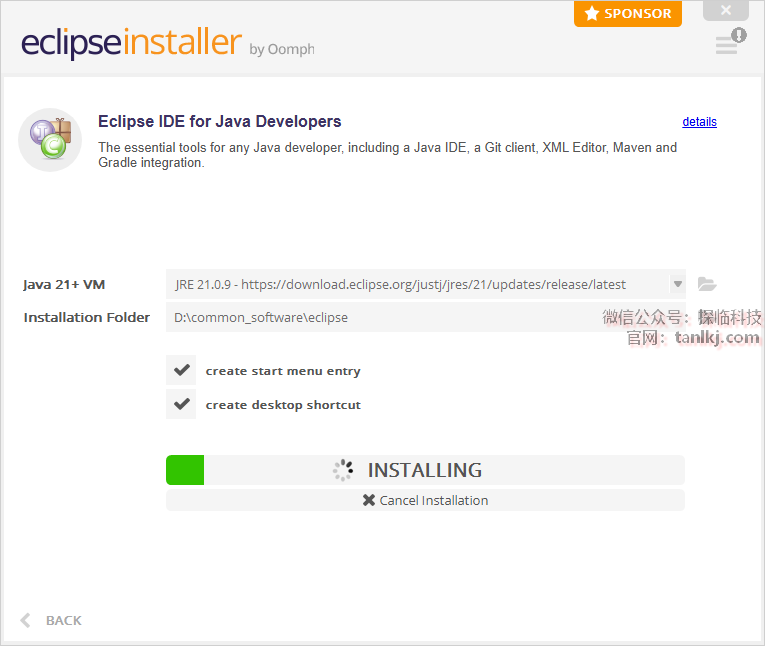The height and width of the screenshot is (646, 765).
Task: Click the INSTALLING progress bar
Action: pyautogui.click(x=425, y=470)
